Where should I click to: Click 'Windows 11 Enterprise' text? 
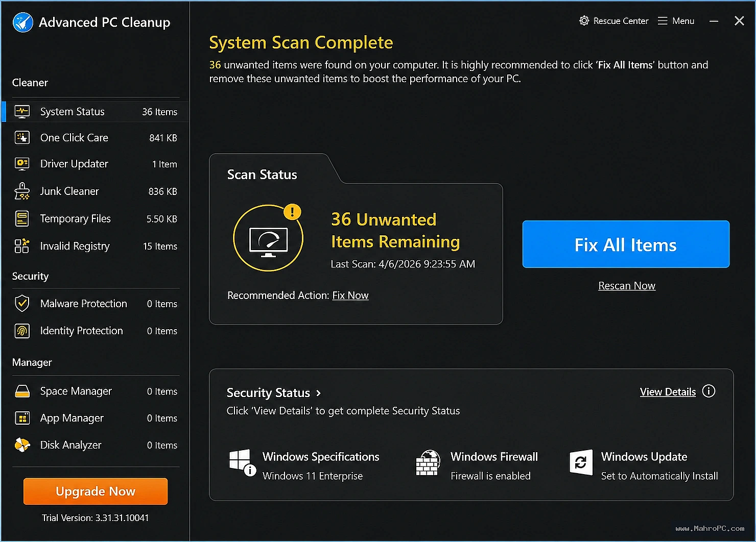[x=313, y=476]
